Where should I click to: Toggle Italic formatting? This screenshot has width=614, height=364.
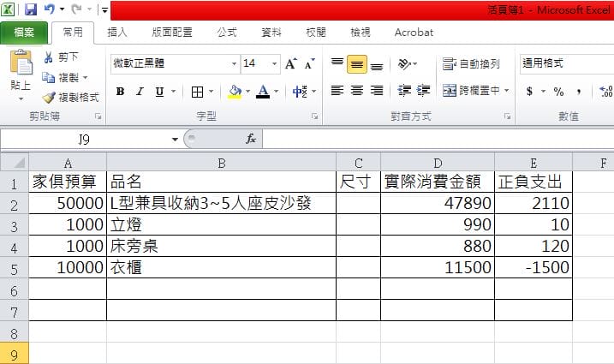click(140, 92)
